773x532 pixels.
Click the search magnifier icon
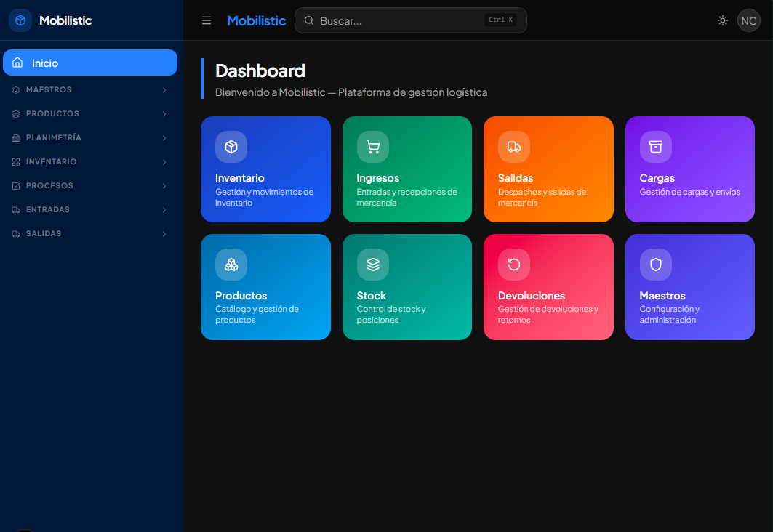(x=309, y=20)
